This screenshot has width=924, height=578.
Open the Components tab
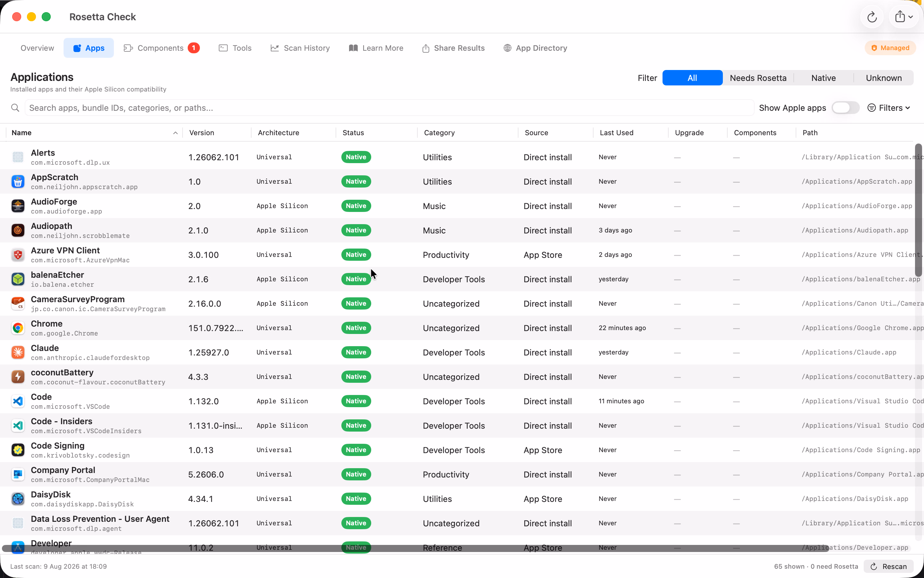(161, 48)
